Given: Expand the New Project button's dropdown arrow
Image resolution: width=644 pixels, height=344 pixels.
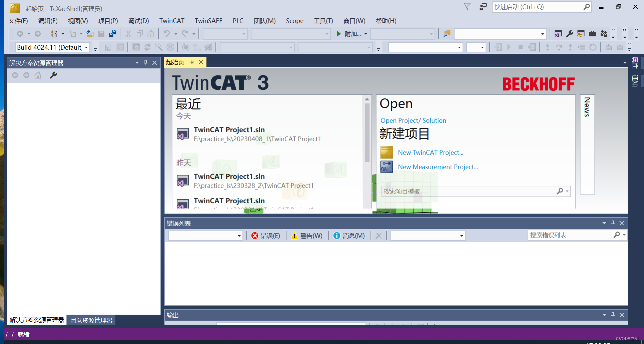Looking at the screenshot, I should tap(63, 34).
